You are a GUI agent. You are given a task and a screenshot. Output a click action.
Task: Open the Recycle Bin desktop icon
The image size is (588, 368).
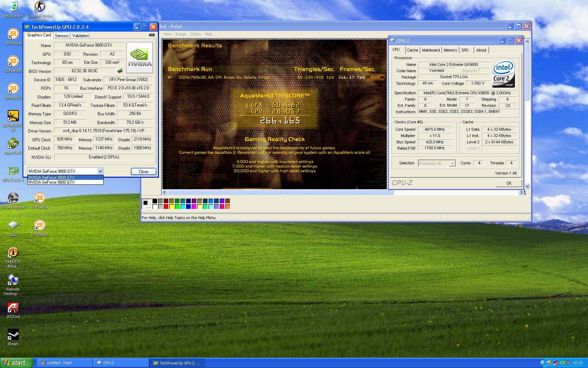pos(13,9)
